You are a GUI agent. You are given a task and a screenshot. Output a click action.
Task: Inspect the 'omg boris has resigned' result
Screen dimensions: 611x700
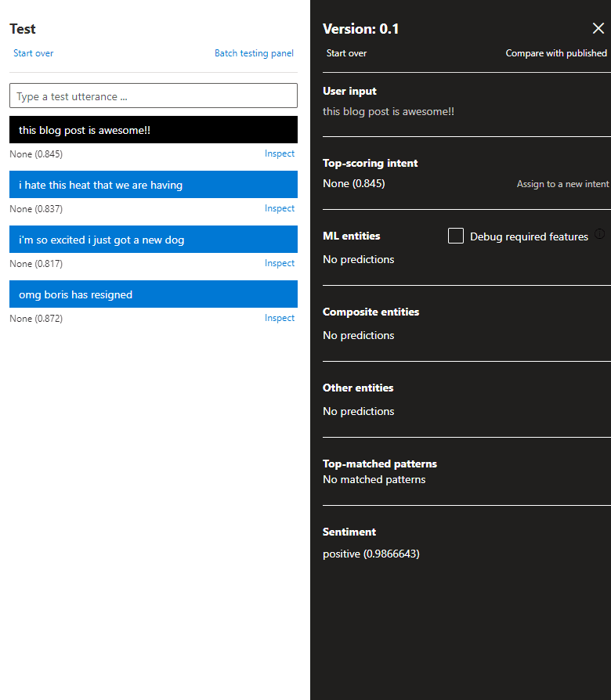pos(280,319)
